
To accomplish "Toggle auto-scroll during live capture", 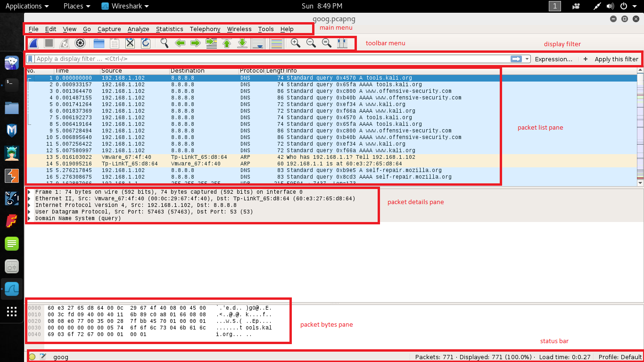I will coord(257,43).
